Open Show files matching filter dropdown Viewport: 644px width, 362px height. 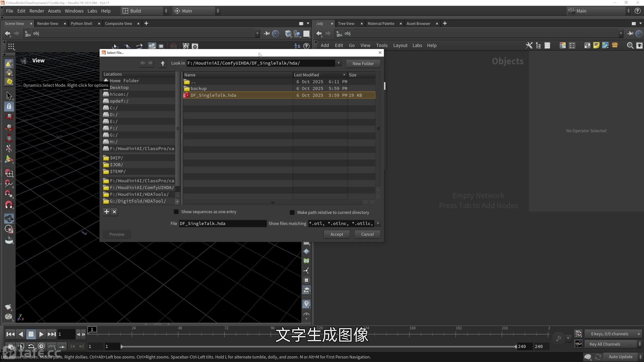[378, 223]
